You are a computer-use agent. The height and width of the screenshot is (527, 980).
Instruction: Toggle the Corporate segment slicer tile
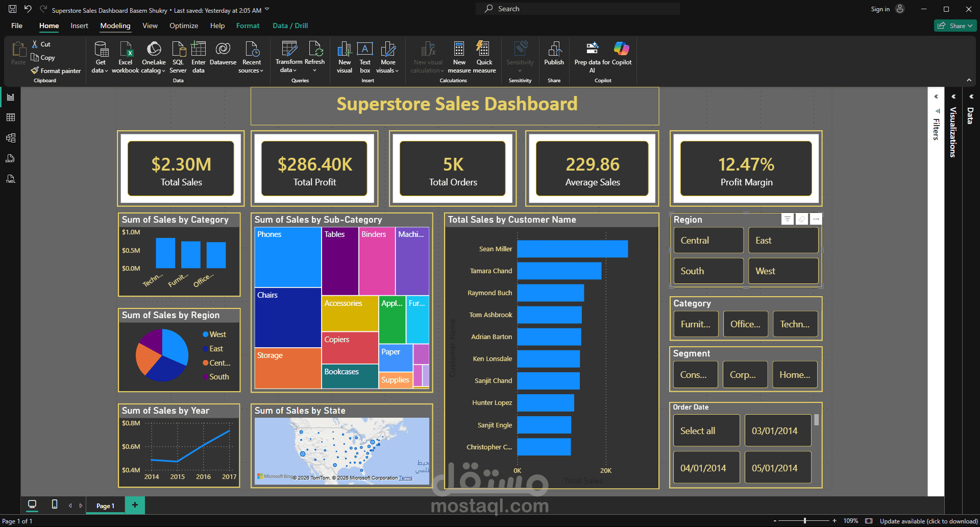tap(745, 375)
